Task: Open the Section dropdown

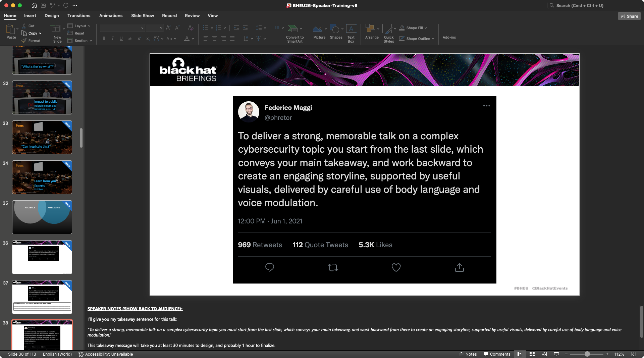Action: click(x=80, y=41)
